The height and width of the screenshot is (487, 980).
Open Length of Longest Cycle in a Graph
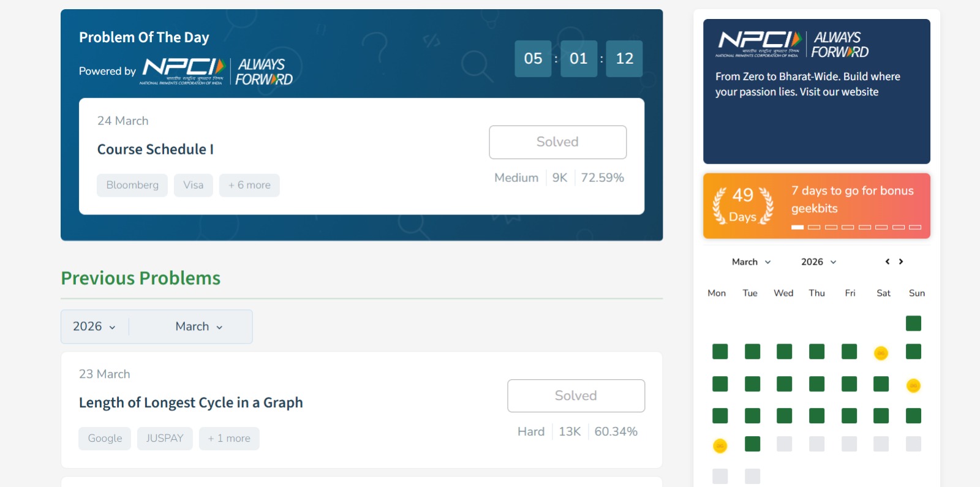pos(191,402)
